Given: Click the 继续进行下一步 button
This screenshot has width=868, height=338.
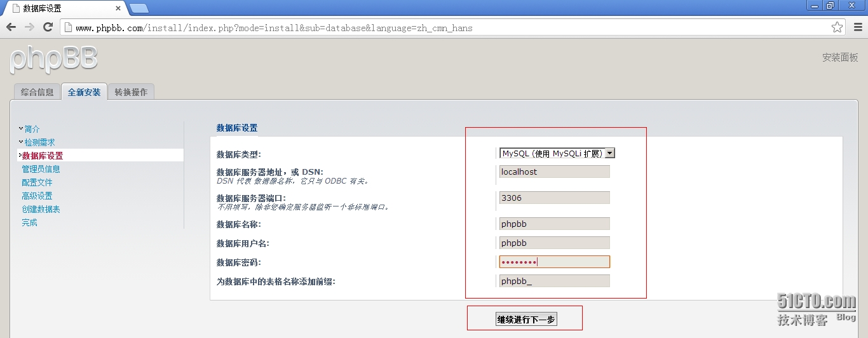Looking at the screenshot, I should click(526, 320).
